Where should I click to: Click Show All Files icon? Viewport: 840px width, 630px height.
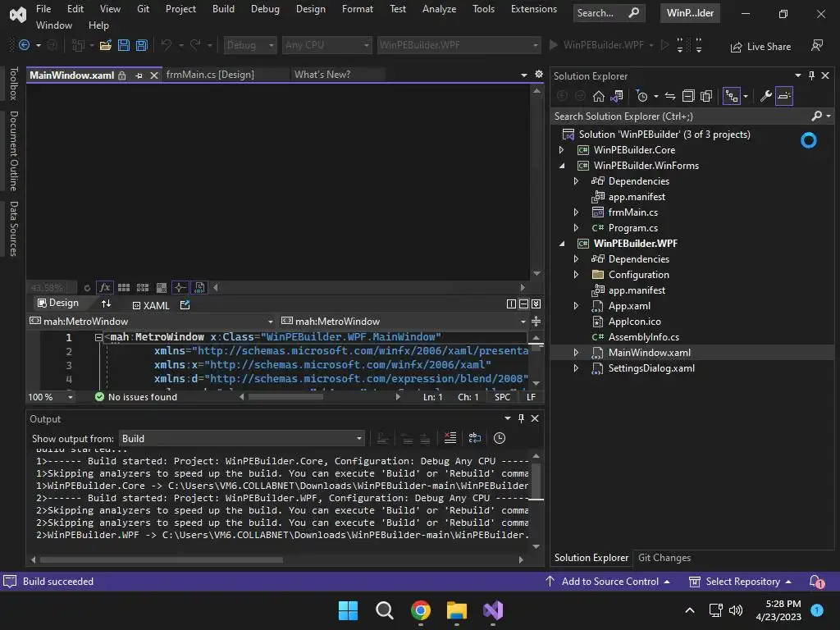(x=706, y=96)
